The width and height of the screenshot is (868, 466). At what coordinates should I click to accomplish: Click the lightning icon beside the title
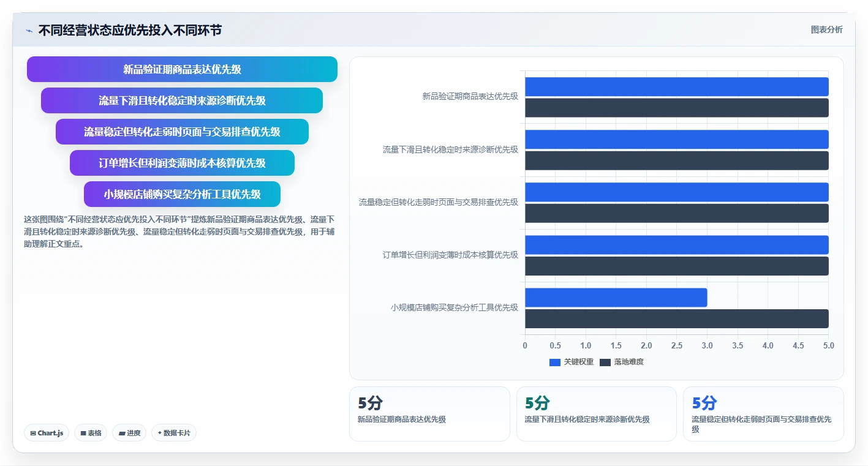pyautogui.click(x=29, y=31)
